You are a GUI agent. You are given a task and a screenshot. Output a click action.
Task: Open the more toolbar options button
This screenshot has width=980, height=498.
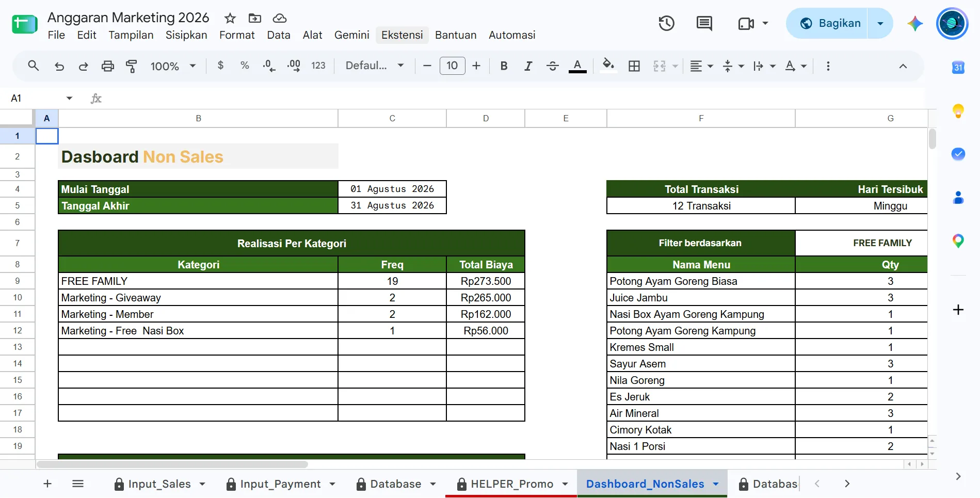828,66
